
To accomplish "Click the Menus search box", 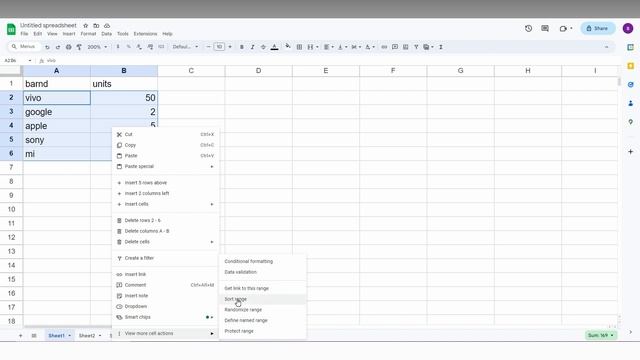I will pos(24,47).
